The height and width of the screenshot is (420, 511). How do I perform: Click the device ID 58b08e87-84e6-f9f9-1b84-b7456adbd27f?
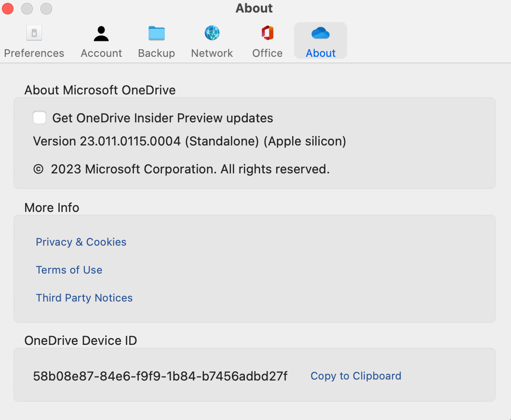[160, 376]
